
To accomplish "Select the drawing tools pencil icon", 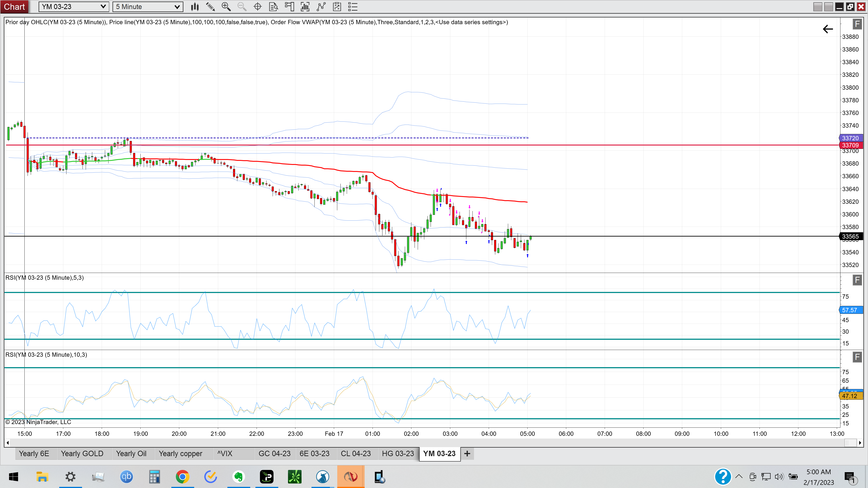I will [210, 7].
